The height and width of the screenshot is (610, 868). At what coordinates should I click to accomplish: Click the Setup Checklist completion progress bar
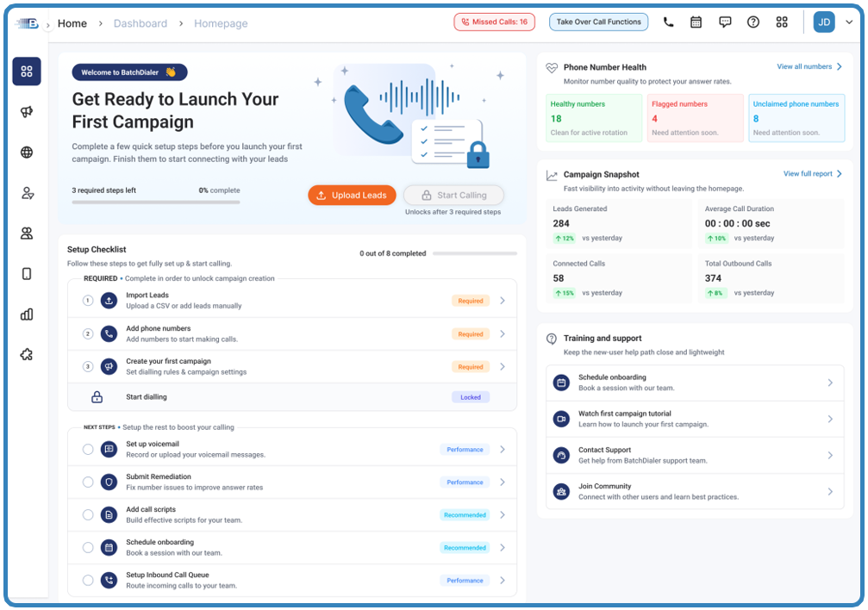point(475,253)
